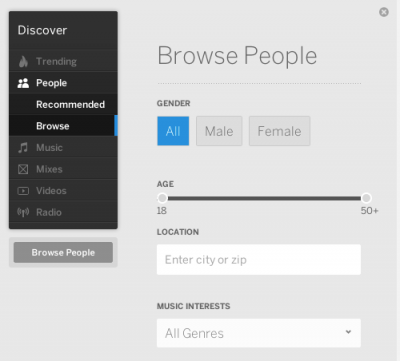Click the 18 age label
This screenshot has height=361, width=400.
(x=162, y=211)
